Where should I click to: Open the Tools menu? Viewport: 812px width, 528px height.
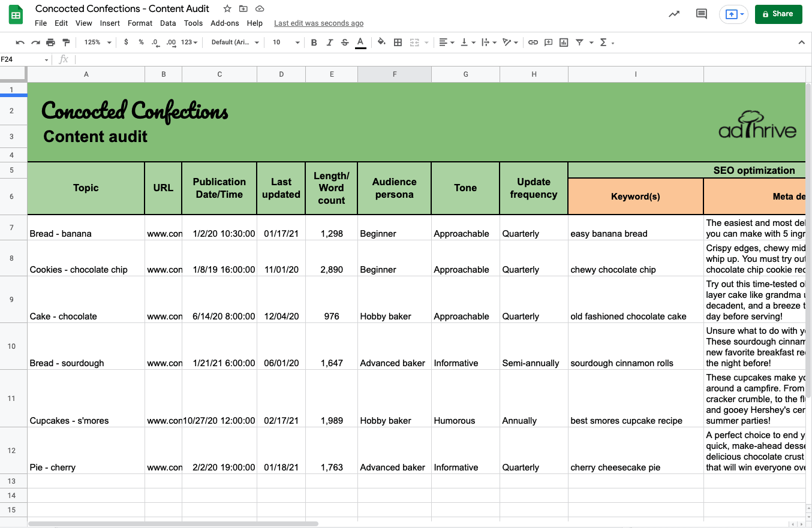193,23
